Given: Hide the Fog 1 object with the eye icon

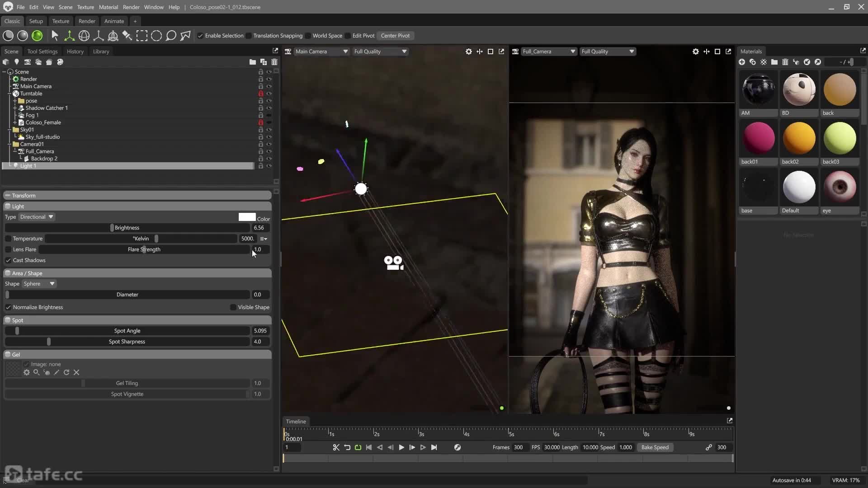Looking at the screenshot, I should 269,115.
